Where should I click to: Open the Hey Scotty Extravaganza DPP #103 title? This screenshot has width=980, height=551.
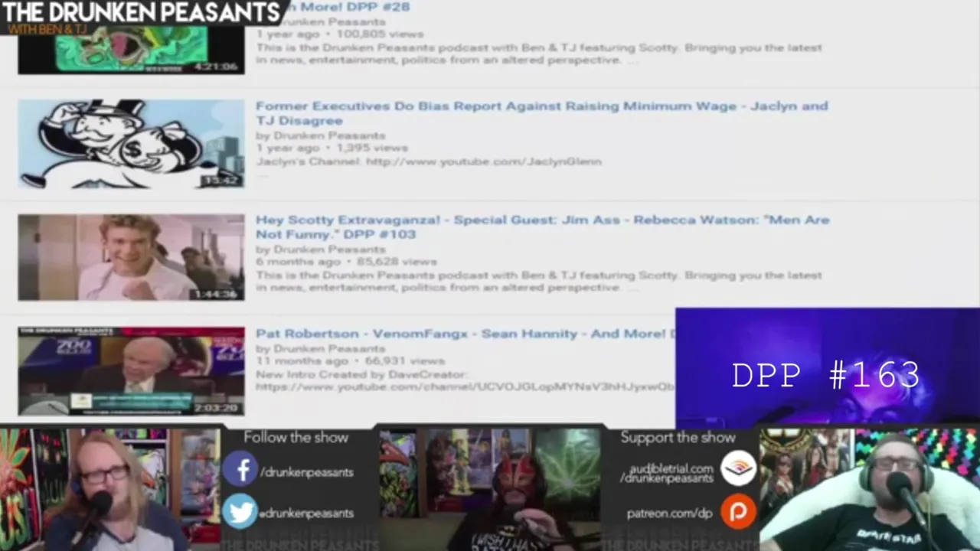pyautogui.click(x=543, y=227)
